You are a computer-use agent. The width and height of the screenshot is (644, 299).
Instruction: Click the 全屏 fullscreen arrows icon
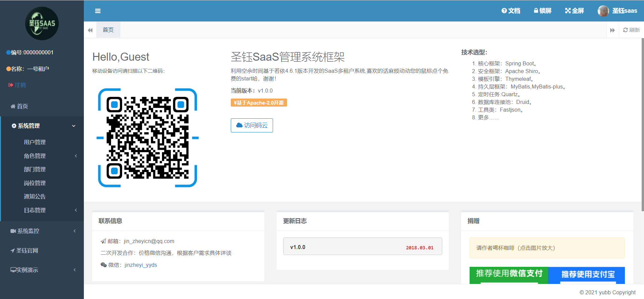coord(568,11)
